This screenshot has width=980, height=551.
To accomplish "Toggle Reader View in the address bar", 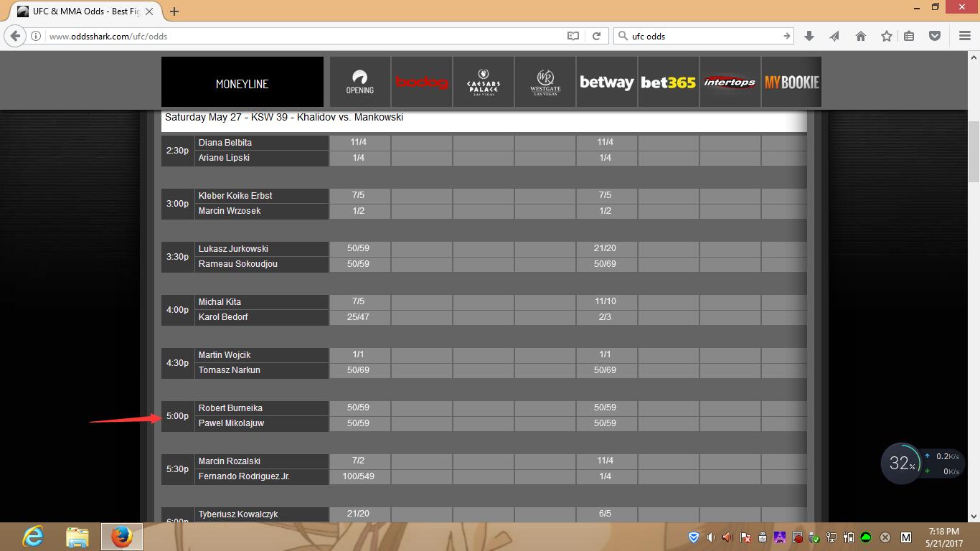I will (x=573, y=36).
